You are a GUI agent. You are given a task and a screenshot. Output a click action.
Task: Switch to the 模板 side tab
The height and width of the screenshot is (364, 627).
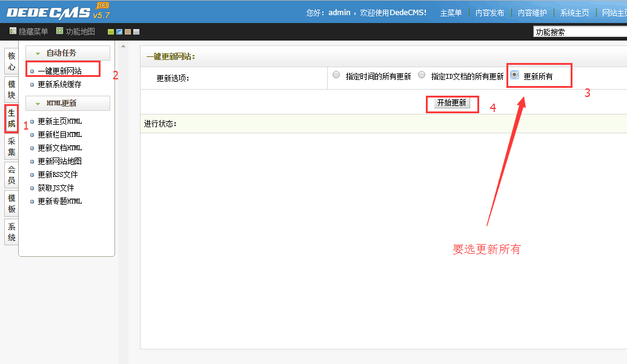pos(11,204)
